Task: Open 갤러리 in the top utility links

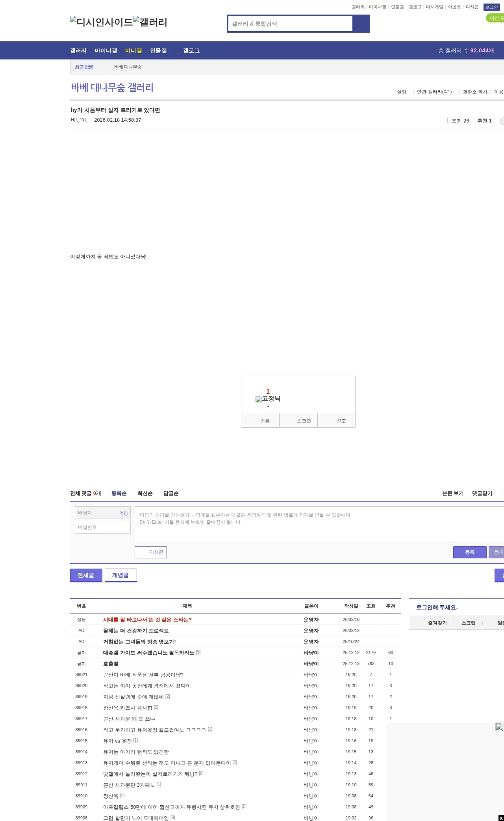Action: coord(358,7)
